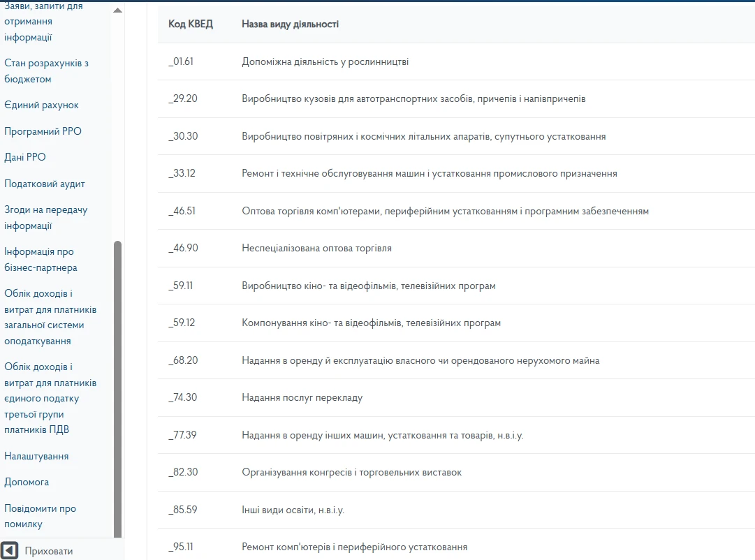Click 'Назва виду діяльності' column header
755x560 pixels.
[x=290, y=24]
